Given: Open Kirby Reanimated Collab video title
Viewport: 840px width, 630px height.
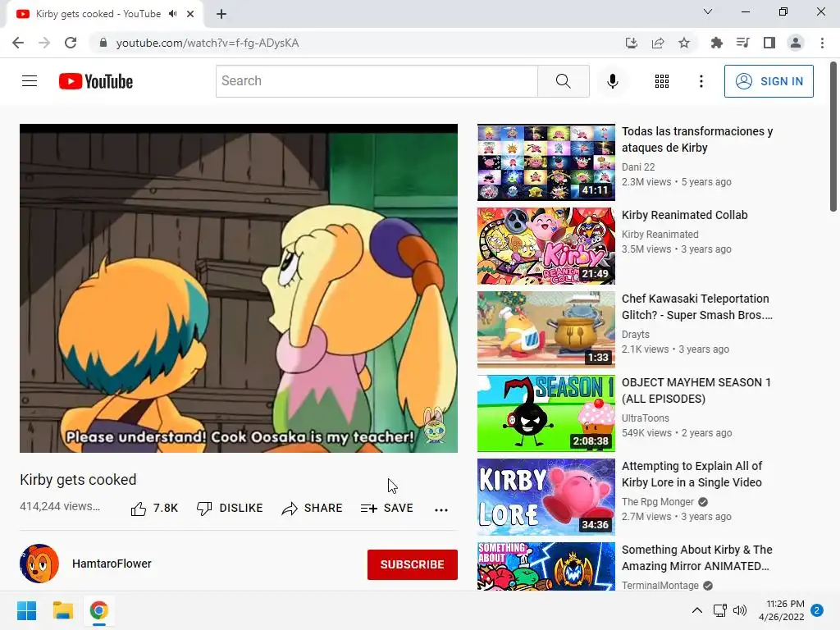Looking at the screenshot, I should click(x=685, y=215).
